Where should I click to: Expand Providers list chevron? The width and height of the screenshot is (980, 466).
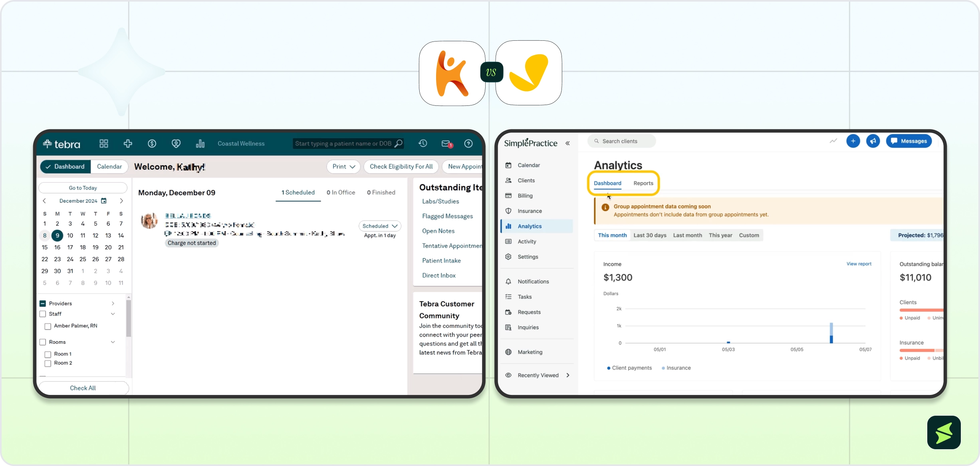(113, 303)
